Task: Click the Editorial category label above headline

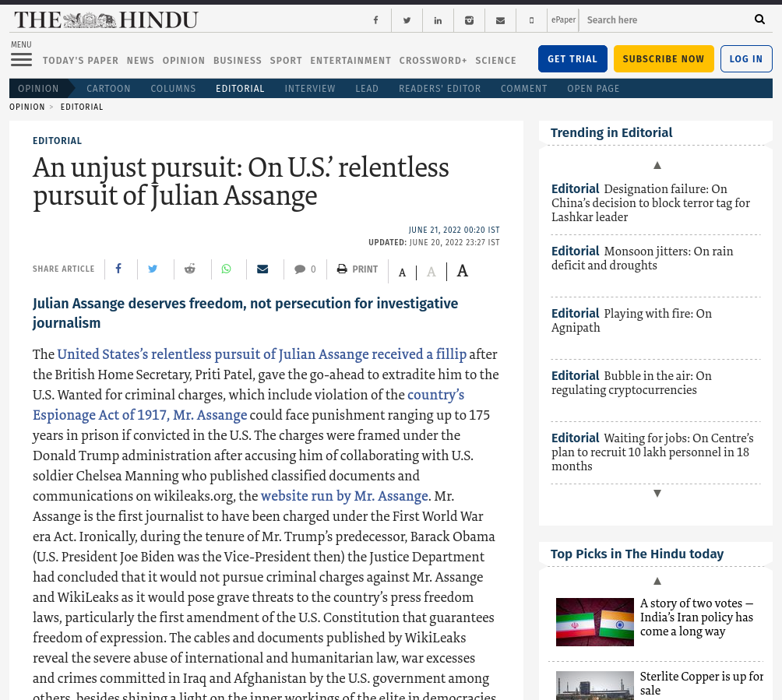Action: [x=57, y=141]
